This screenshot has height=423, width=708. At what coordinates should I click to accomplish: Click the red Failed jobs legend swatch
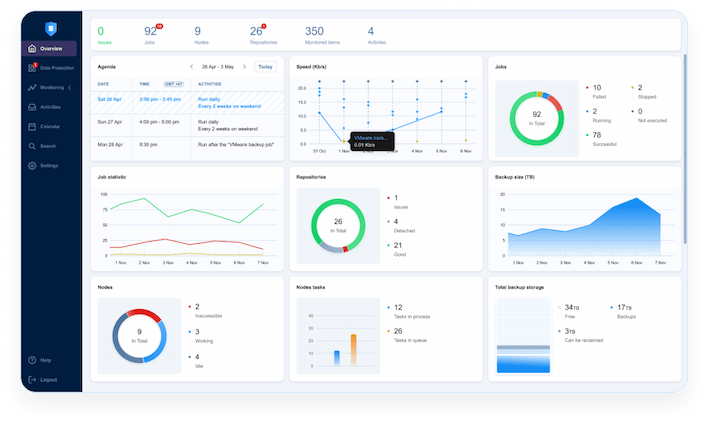[586, 88]
